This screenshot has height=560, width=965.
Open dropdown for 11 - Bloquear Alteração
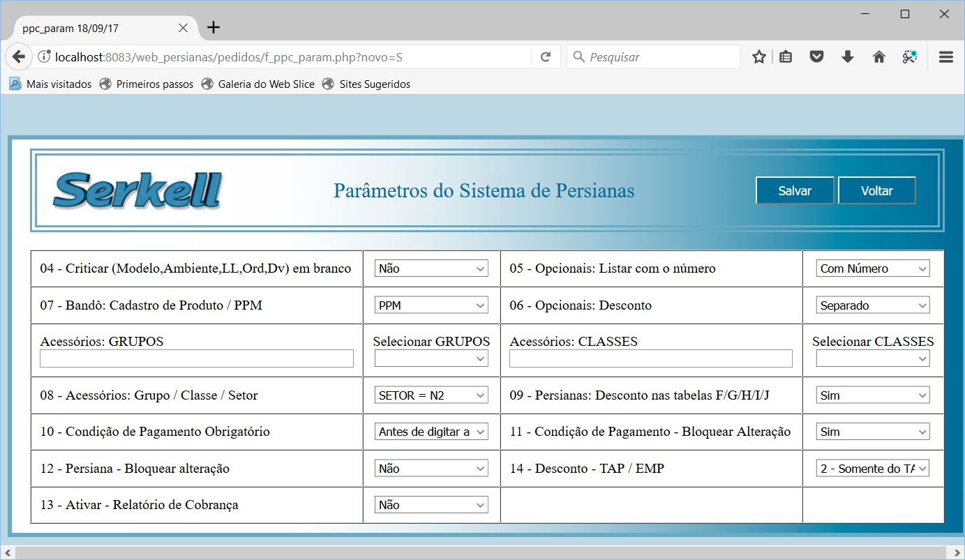(x=873, y=432)
